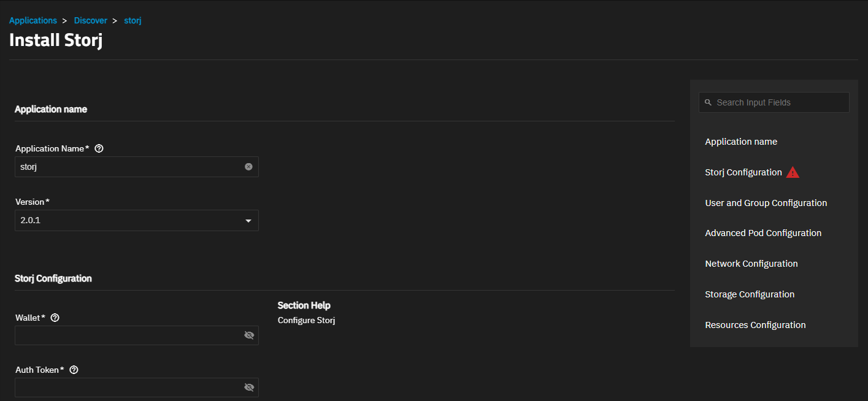Toggle Wallet field visibility eye icon
This screenshot has width=868, height=401.
(x=248, y=335)
